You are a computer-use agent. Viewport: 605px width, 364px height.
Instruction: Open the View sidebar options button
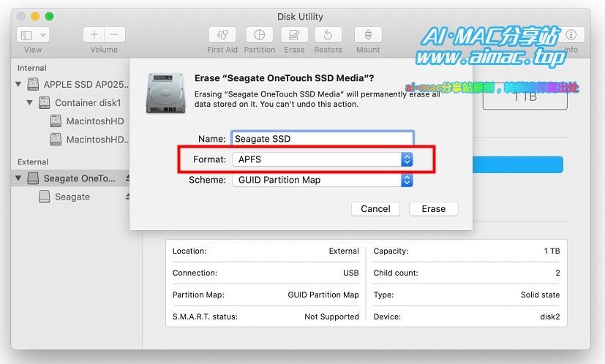click(x=26, y=35)
